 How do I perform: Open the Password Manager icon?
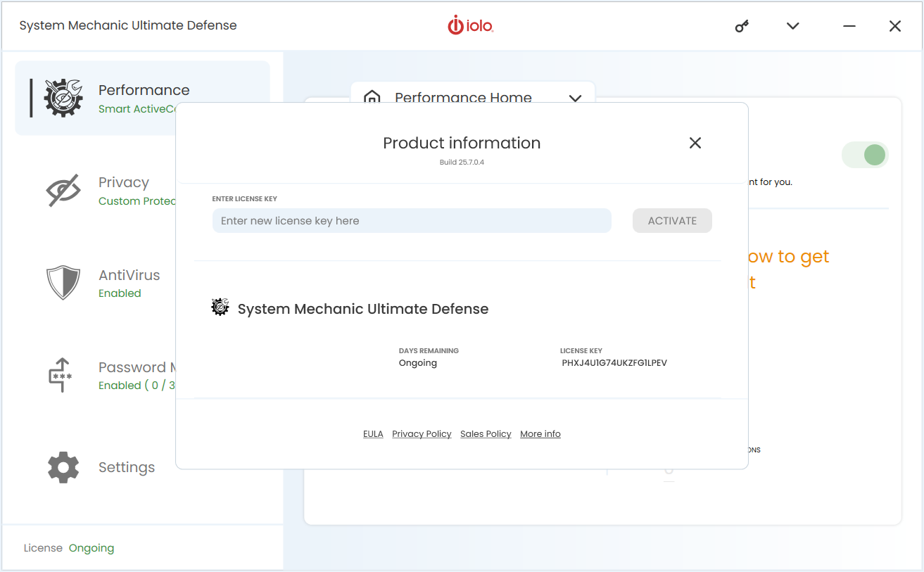click(x=61, y=374)
